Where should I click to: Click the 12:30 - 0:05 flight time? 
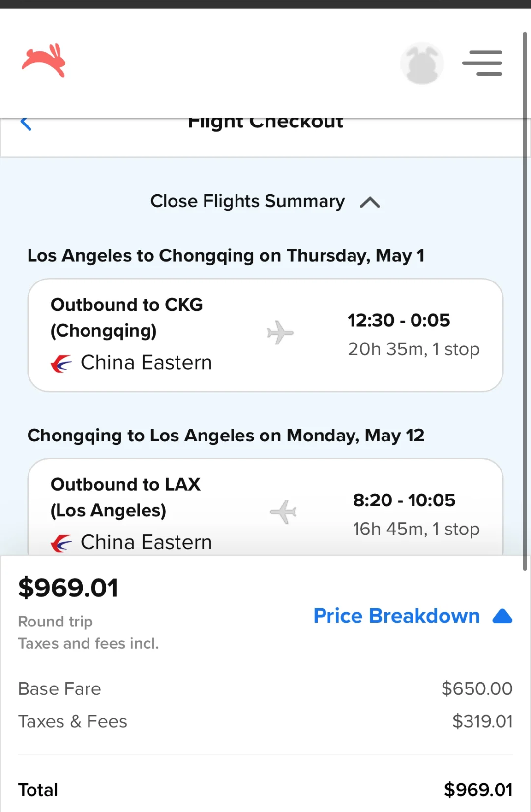[399, 320]
